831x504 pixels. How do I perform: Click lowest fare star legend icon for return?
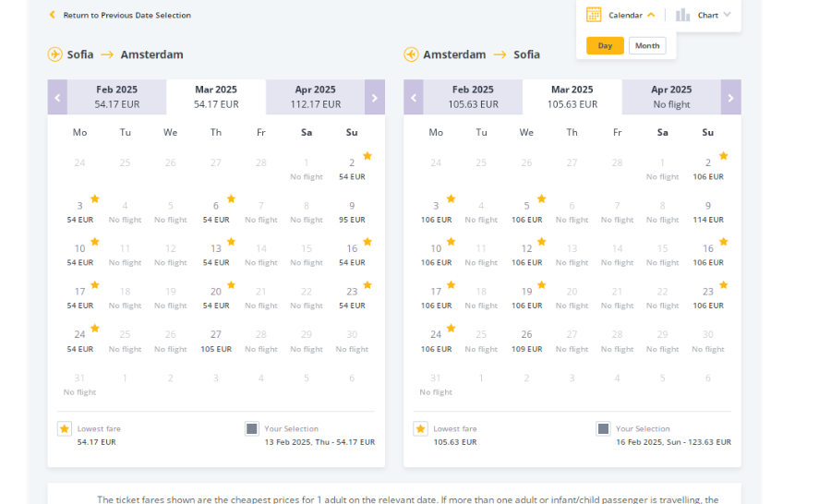[x=421, y=428]
